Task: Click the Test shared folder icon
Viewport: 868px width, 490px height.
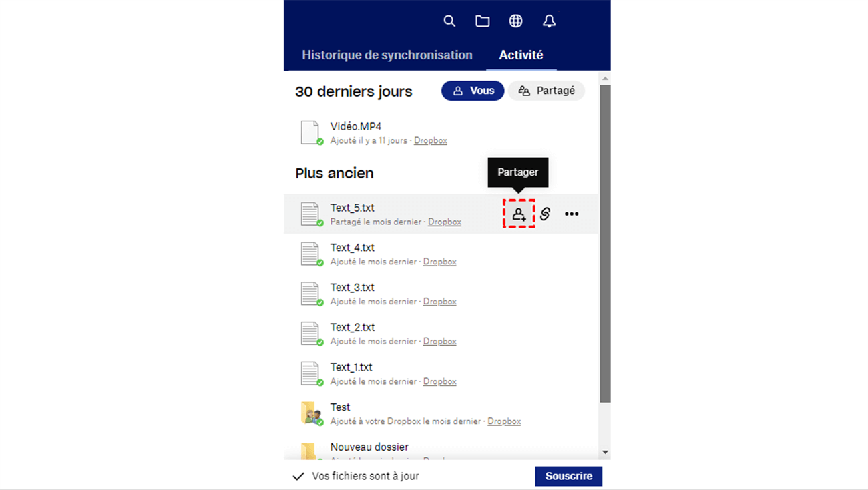Action: (311, 414)
